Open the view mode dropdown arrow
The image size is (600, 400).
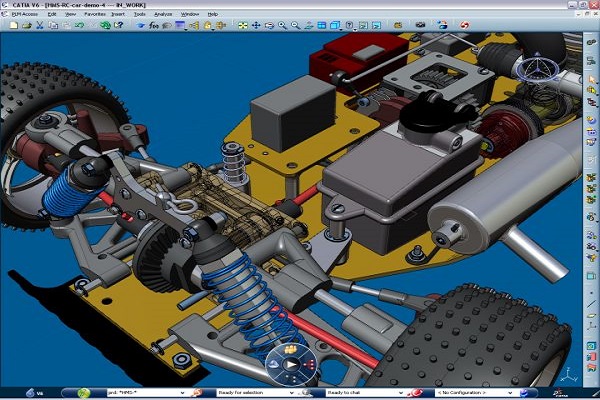[x=355, y=29]
